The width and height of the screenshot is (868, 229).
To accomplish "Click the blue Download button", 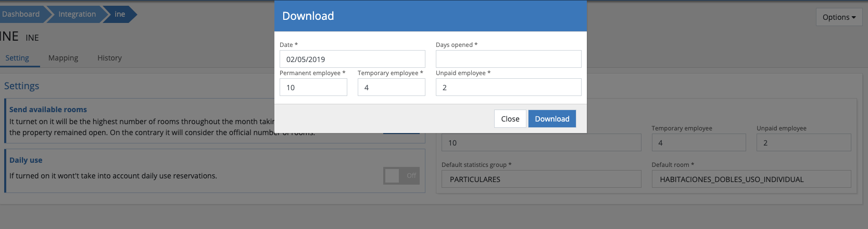I will [x=552, y=119].
